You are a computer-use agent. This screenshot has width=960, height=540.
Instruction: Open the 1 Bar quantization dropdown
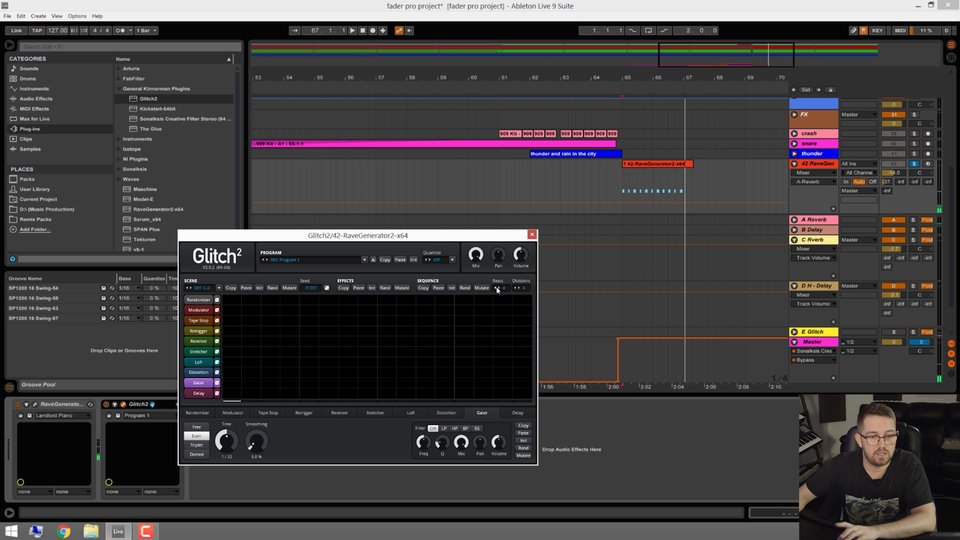[146, 31]
